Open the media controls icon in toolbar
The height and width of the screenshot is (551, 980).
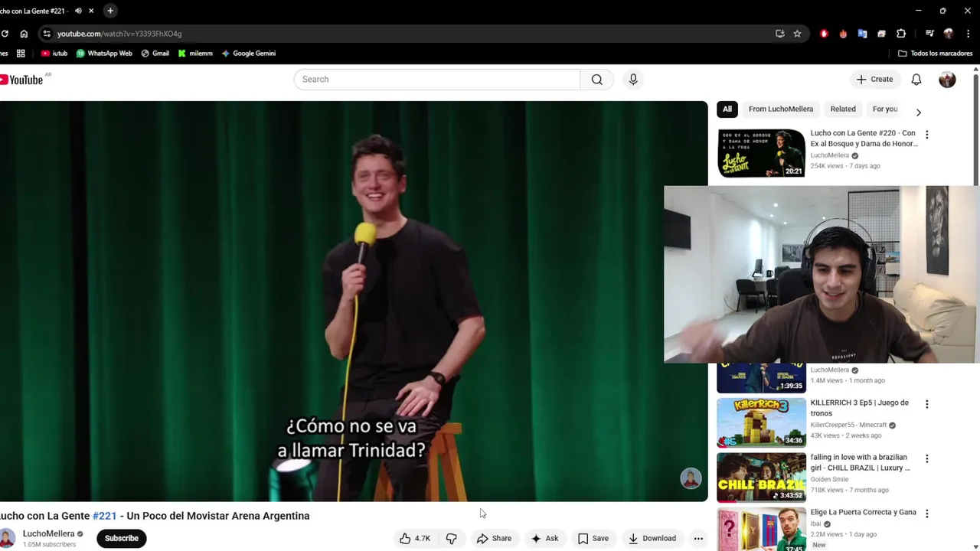[x=929, y=34]
